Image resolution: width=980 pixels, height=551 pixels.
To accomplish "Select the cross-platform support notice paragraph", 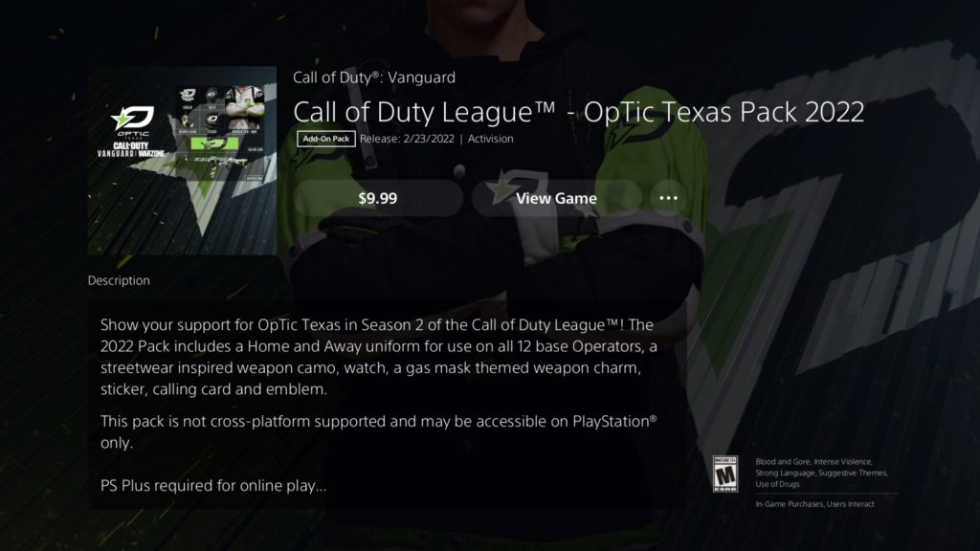I will click(x=379, y=431).
